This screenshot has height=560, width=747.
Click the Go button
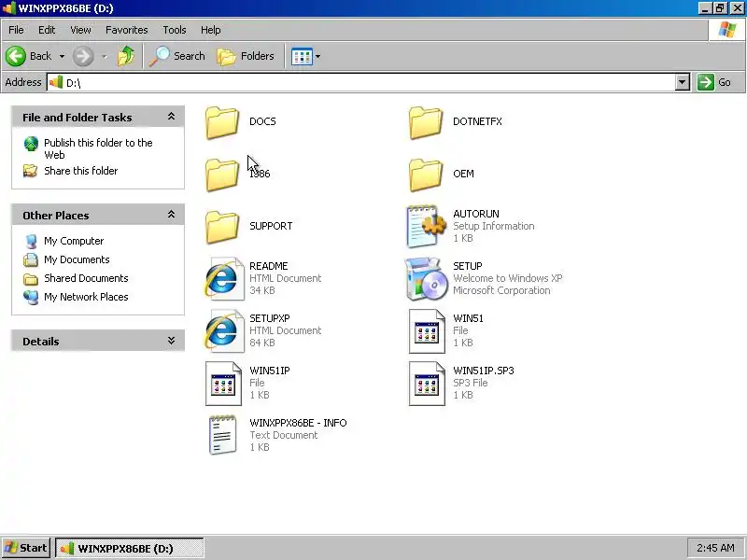click(715, 82)
